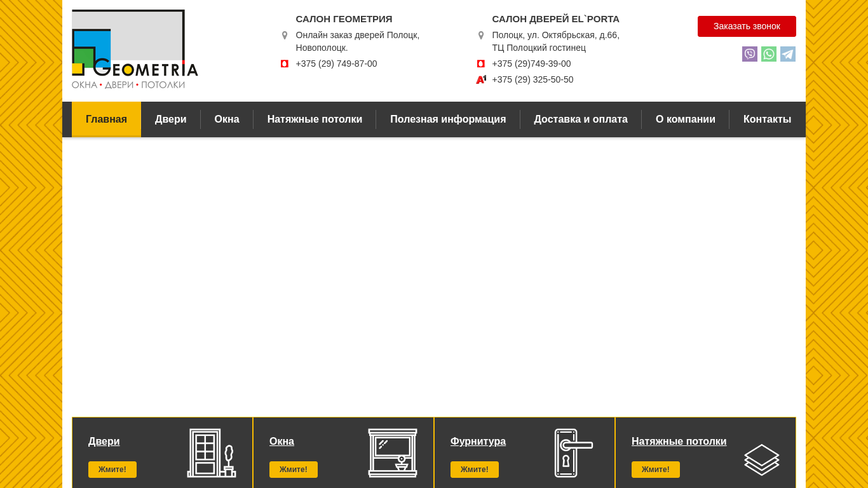868x488 pixels.
Task: Click A1 operator icon beside 325-50-50 number
Action: tap(481, 79)
